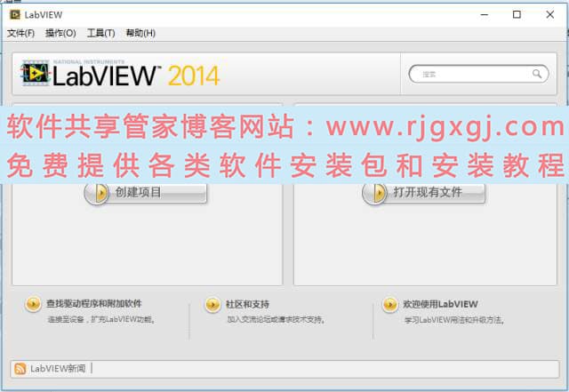The image size is (569, 392).
Task: Open the 欢迎使用LabVIEW link
Action: coord(440,304)
